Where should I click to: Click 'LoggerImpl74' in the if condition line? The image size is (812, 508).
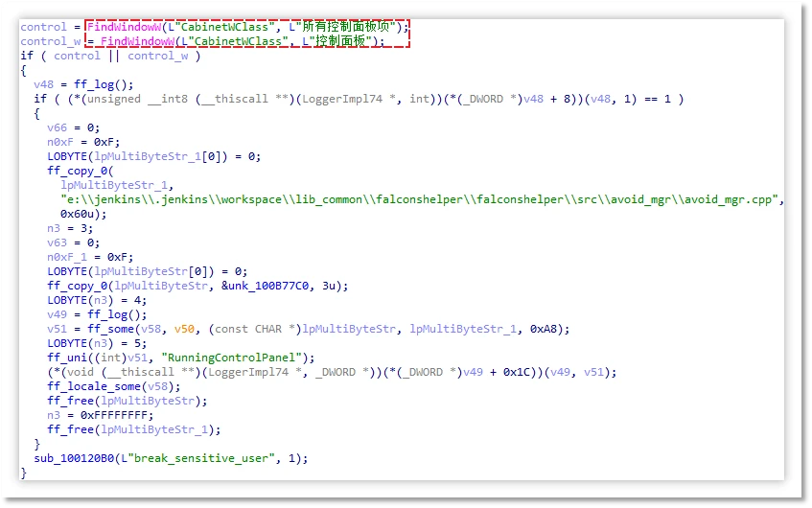[342, 99]
